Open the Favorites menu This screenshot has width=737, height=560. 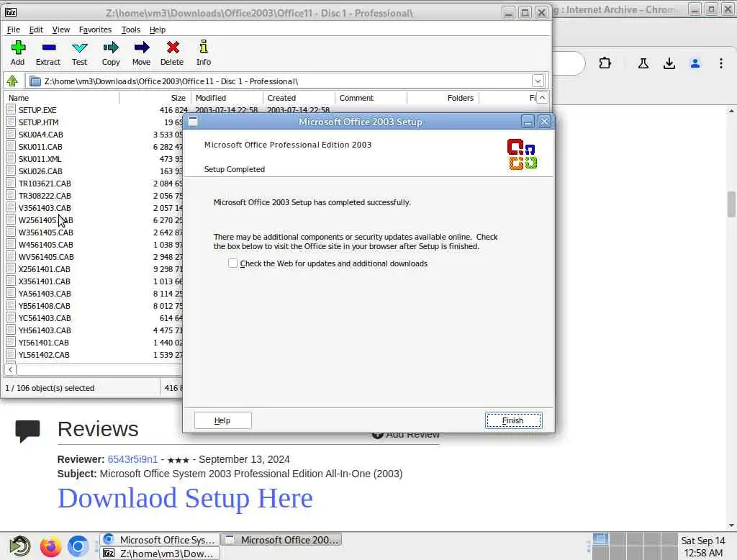coord(95,30)
